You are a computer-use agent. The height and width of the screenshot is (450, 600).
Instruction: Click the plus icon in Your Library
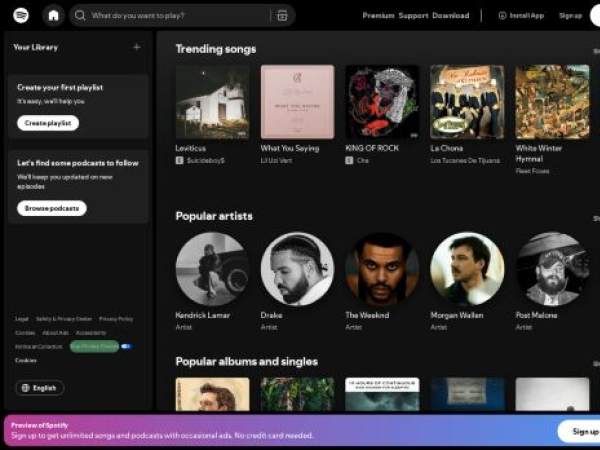(x=137, y=47)
